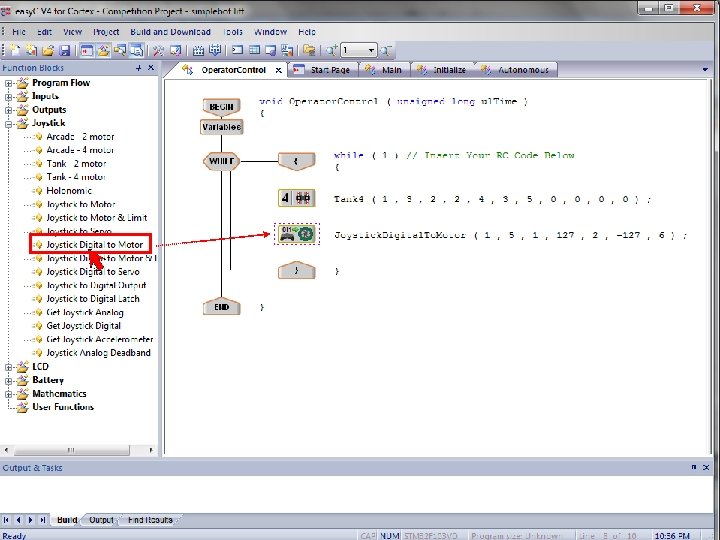Expand the Battery folder
The image size is (720, 540).
point(8,381)
